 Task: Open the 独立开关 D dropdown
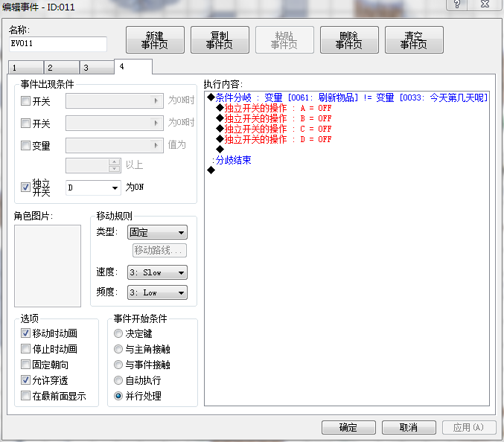tap(93, 188)
